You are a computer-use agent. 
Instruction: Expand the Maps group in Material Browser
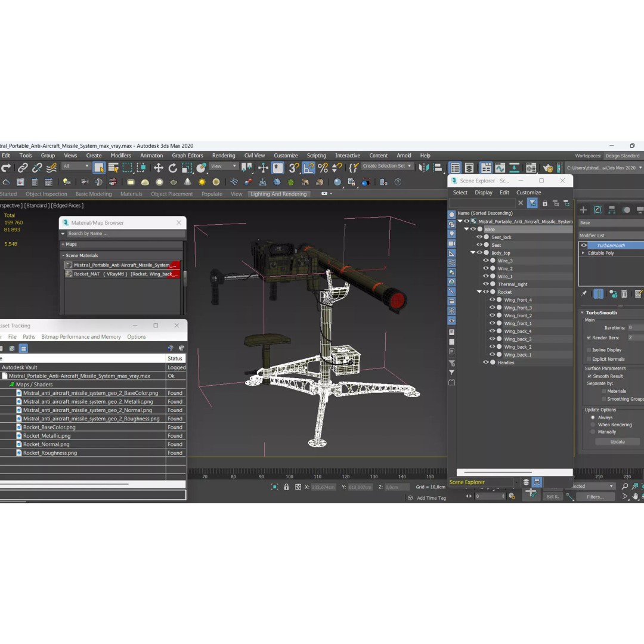[63, 244]
